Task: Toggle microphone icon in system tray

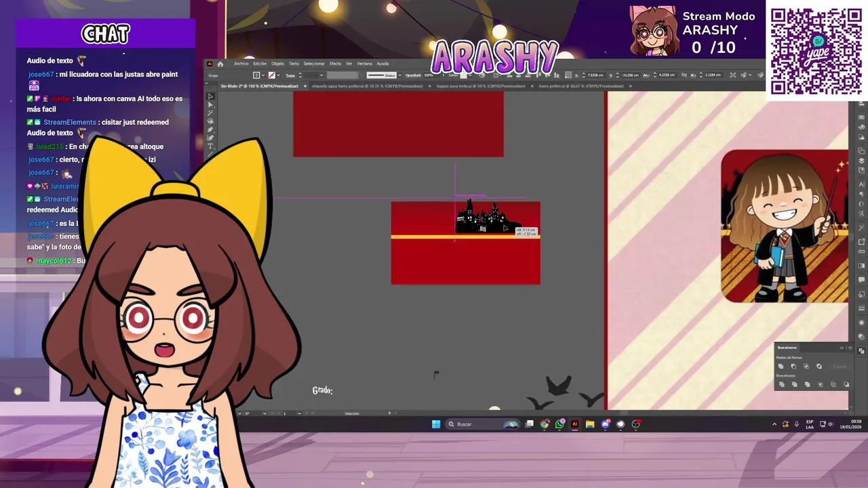Action: (x=797, y=424)
